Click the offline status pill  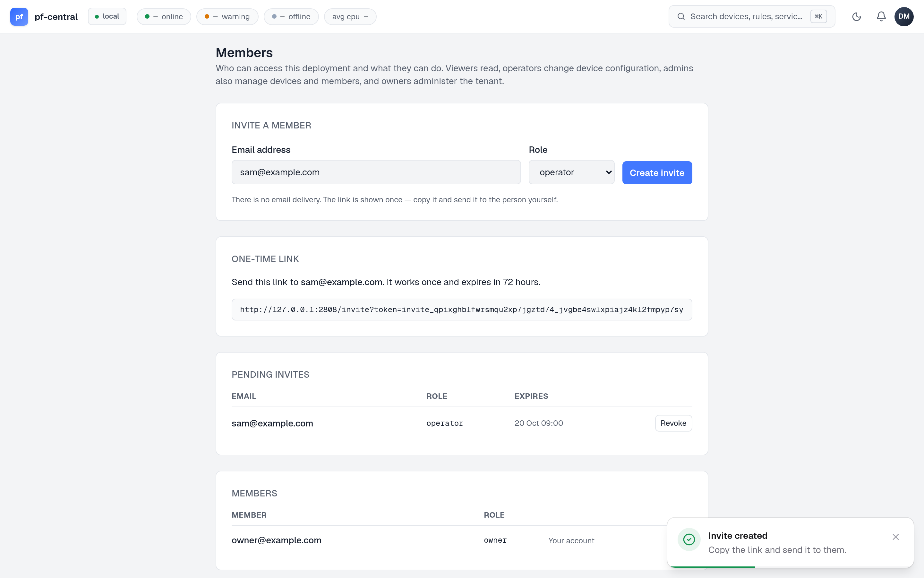tap(291, 16)
